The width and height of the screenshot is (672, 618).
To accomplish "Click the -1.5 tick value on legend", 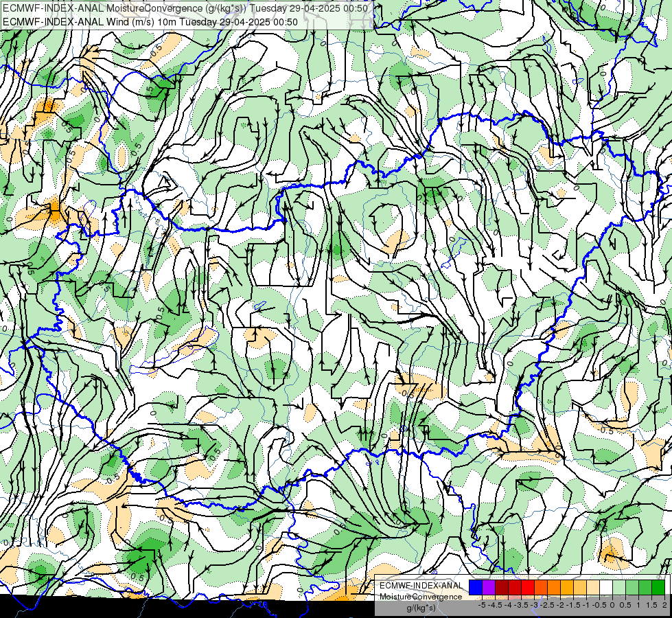I will (574, 605).
